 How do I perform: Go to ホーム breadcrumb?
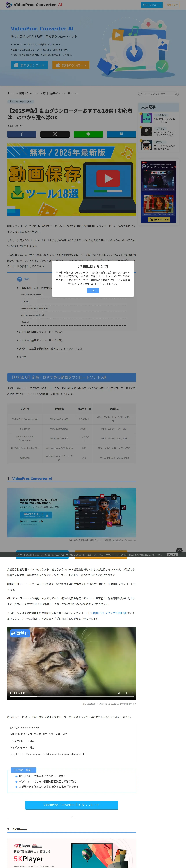(11, 93)
